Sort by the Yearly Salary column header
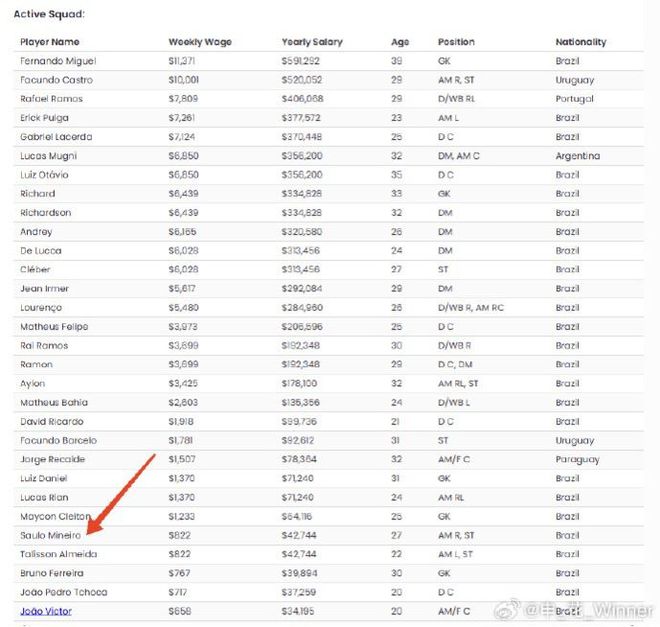Viewport: 660px width, 627px height. tap(312, 42)
